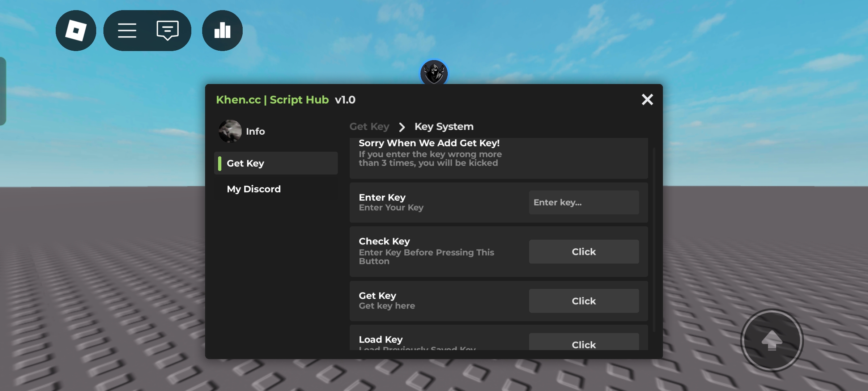This screenshot has width=868, height=391.
Task: Click the breadcrumb chevron arrow
Action: tap(402, 127)
